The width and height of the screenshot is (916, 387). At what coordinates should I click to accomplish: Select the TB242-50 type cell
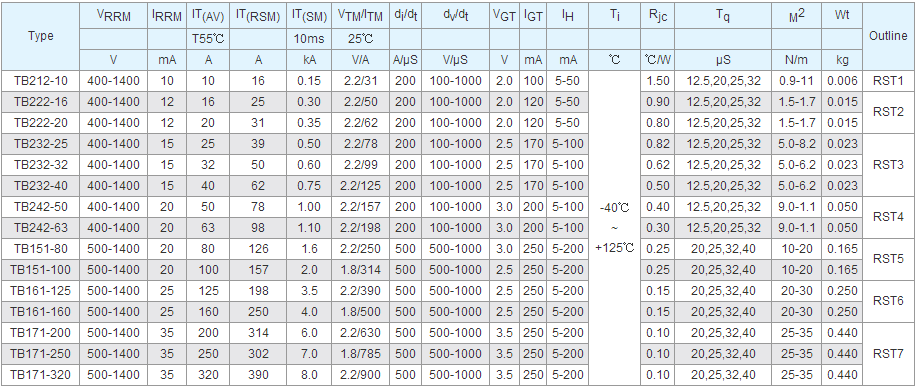pos(40,207)
